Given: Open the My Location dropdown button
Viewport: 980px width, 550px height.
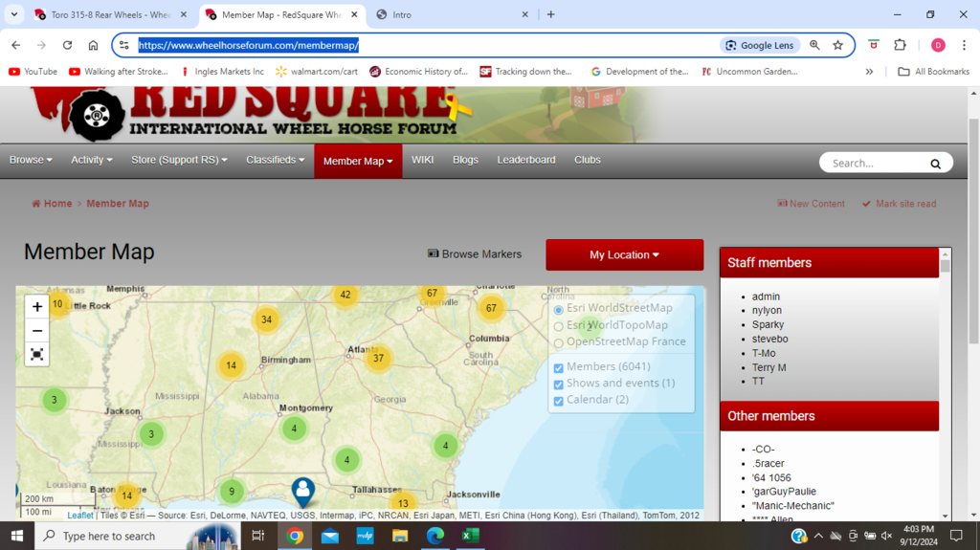Looking at the screenshot, I should pyautogui.click(x=624, y=255).
